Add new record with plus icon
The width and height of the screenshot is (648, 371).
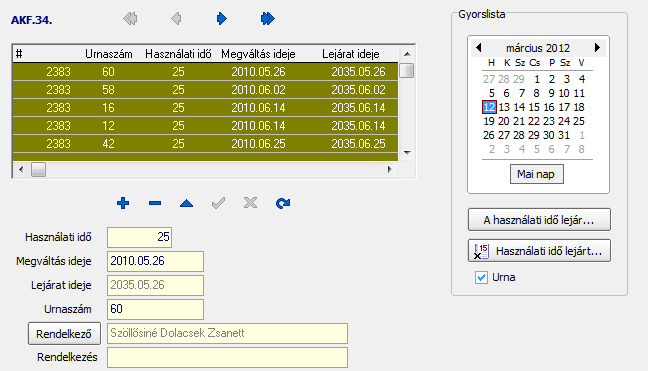pos(123,203)
